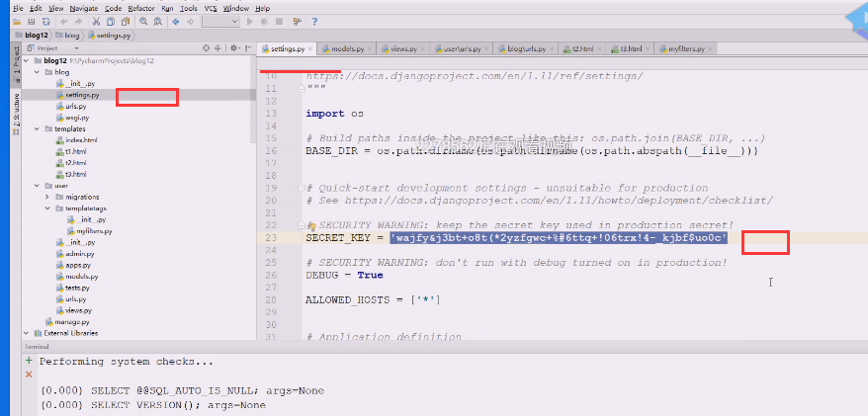Close the t3.html editor tab
The width and height of the screenshot is (868, 416).
tap(648, 48)
